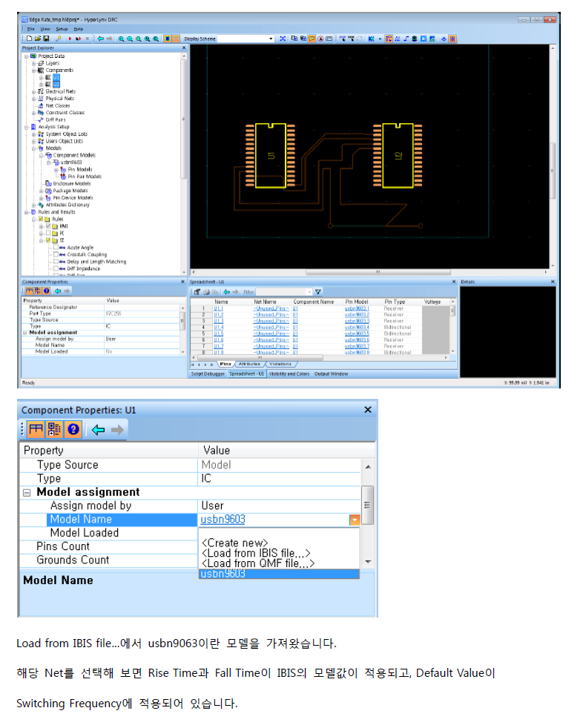Click the Save icon in the main toolbar
The height and width of the screenshot is (728, 583).
(46, 38)
